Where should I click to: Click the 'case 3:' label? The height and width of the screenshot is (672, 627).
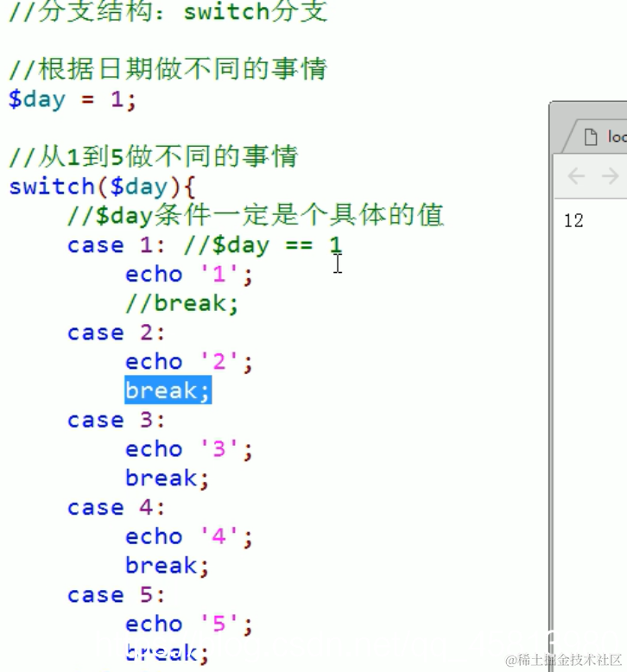tap(116, 421)
